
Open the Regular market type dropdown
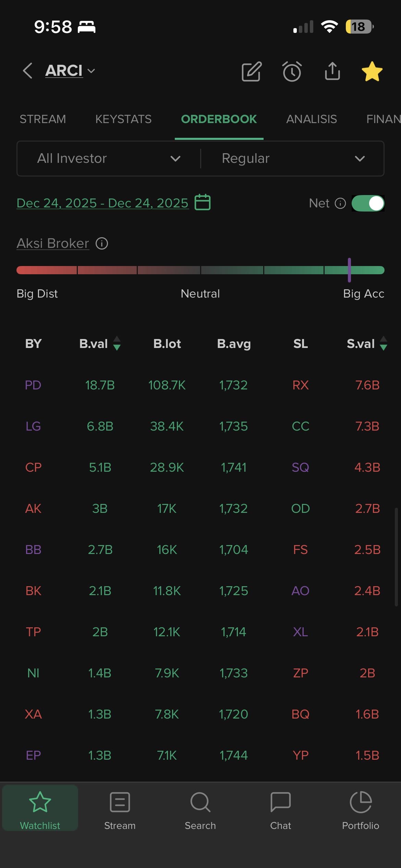pyautogui.click(x=292, y=159)
